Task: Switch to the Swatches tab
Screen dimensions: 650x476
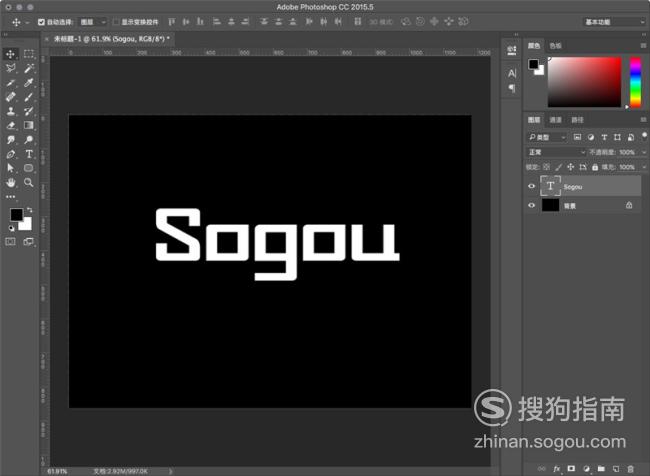Action: coord(555,46)
